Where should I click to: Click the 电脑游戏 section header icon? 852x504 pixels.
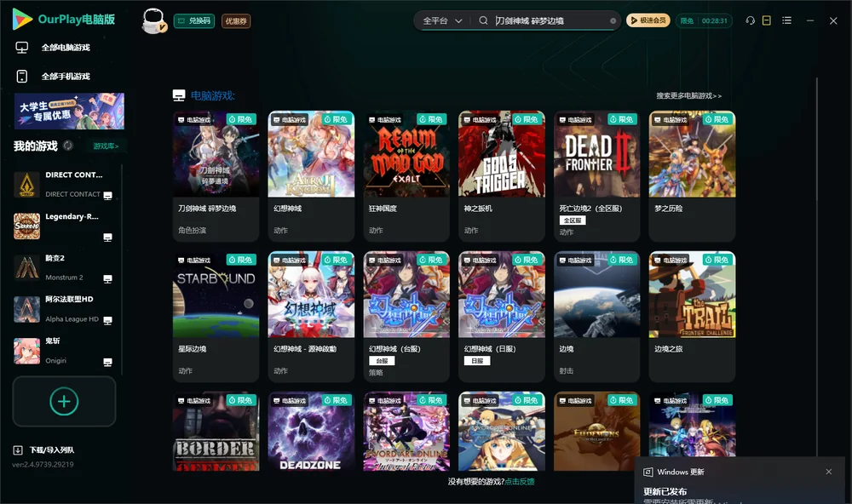pyautogui.click(x=179, y=95)
